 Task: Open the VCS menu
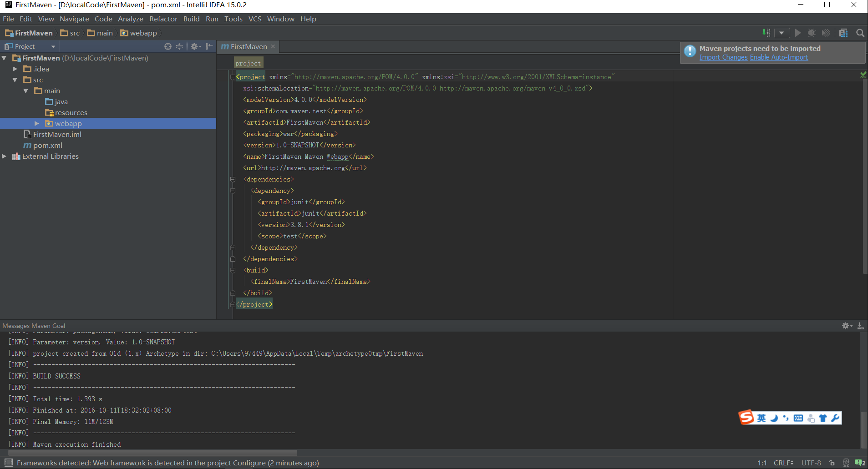point(255,19)
